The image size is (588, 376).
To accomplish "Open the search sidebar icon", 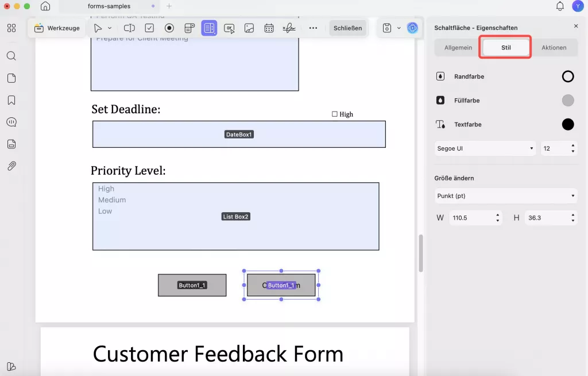I will pyautogui.click(x=11, y=56).
